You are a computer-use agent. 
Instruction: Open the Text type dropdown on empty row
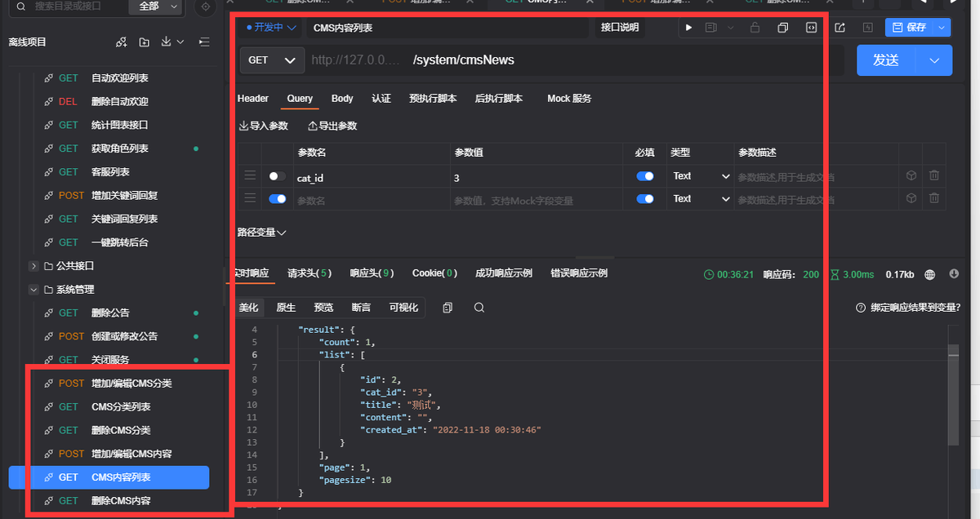pos(701,198)
